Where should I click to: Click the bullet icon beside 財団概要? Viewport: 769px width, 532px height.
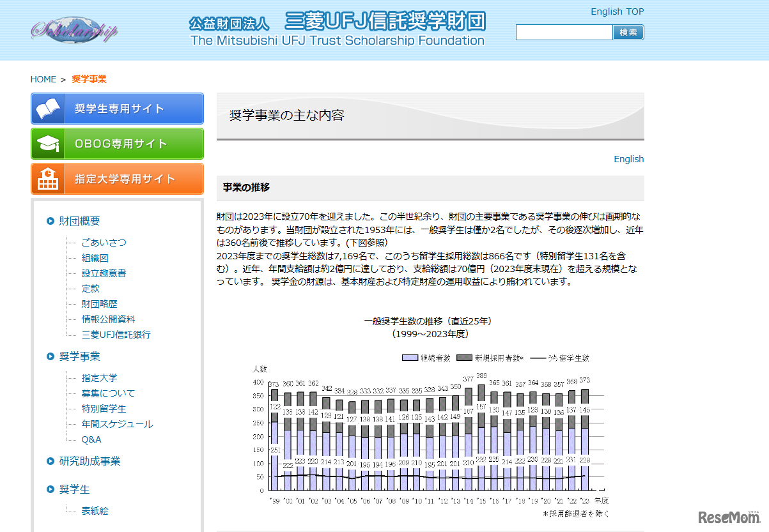pos(50,221)
